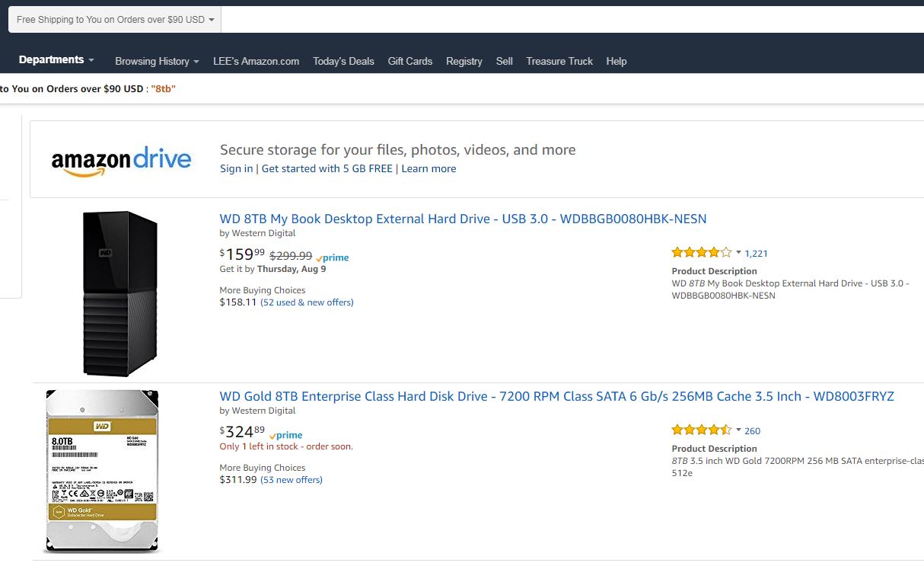The height and width of the screenshot is (566, 924).
Task: View the WD My Book product image
Action: pos(120,293)
